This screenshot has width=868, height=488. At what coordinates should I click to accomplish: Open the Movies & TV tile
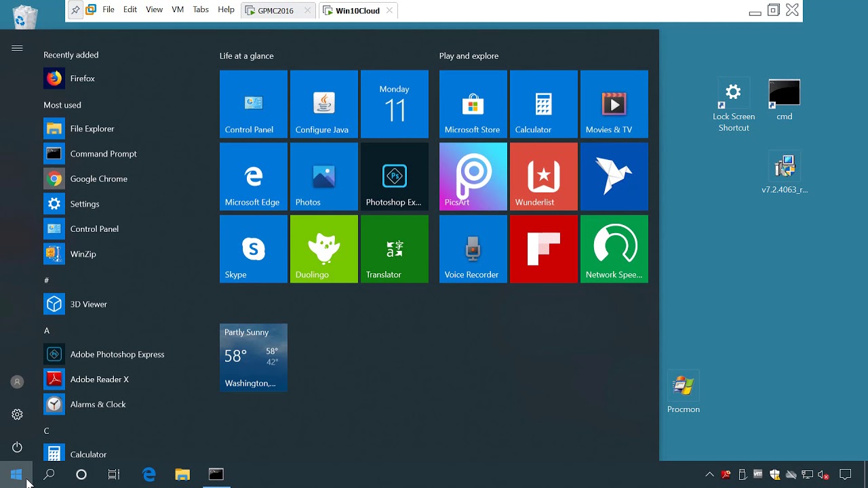click(x=614, y=104)
